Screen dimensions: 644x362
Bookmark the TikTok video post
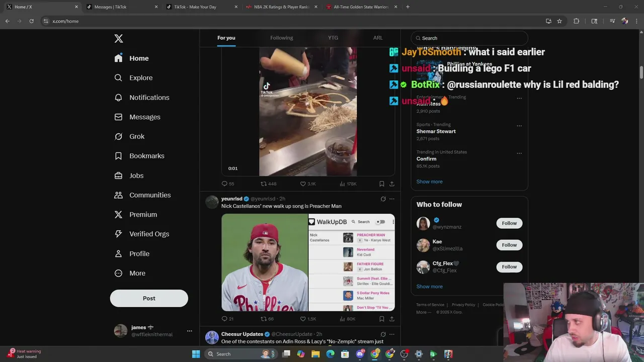point(382,184)
